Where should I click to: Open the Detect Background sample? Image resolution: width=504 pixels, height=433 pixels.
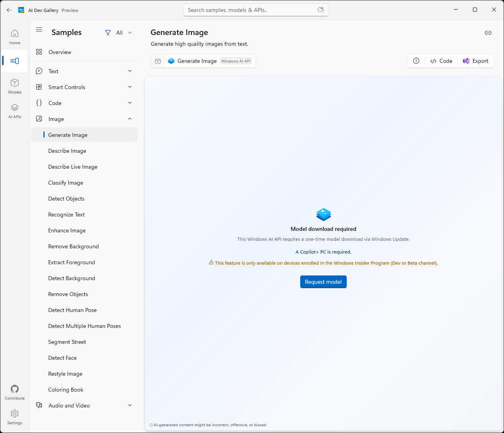(84, 278)
